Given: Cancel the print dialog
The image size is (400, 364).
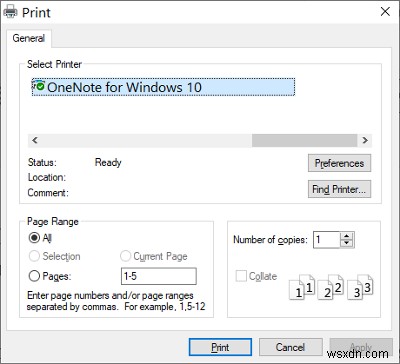Looking at the screenshot, I should (290, 347).
